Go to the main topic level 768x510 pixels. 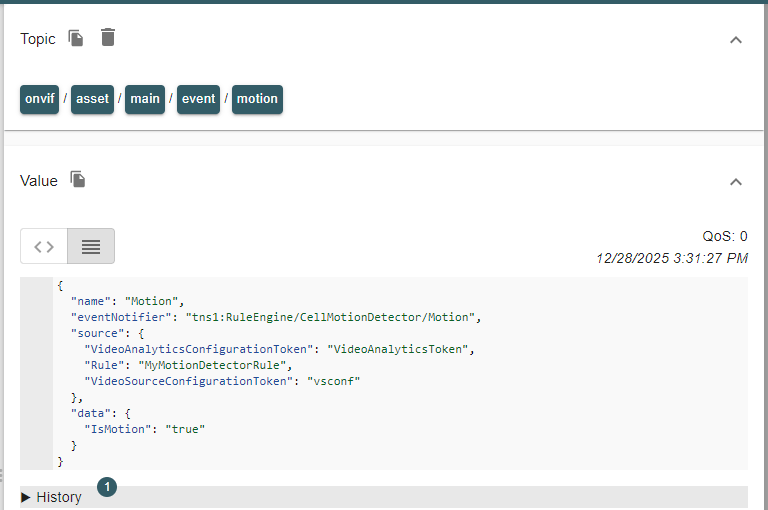(x=145, y=99)
